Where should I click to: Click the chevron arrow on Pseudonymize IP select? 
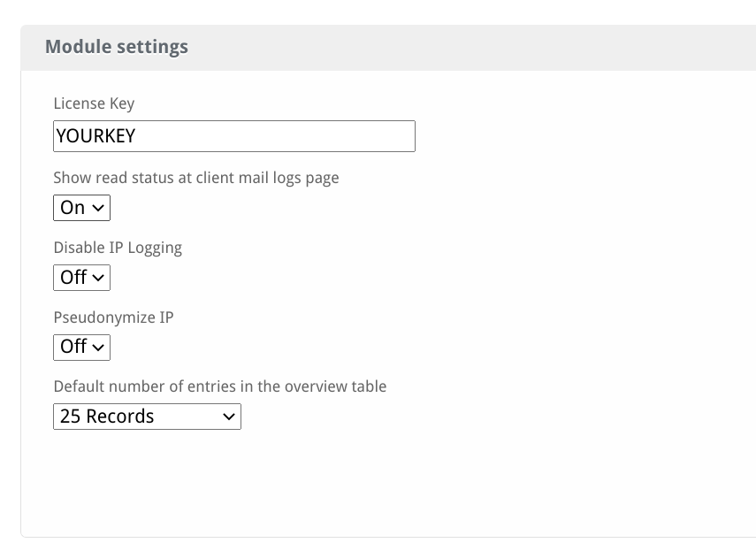pos(98,348)
